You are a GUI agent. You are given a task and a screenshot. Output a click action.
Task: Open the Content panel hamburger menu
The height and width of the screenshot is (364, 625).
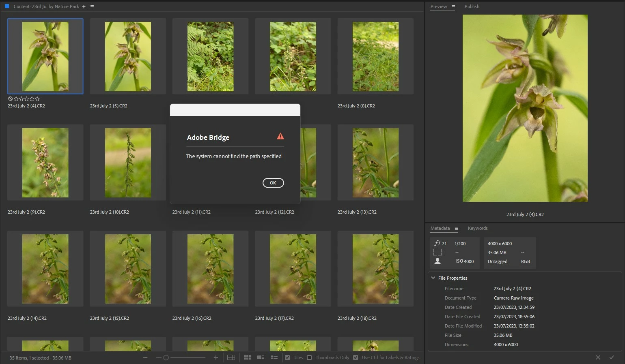point(92,6)
